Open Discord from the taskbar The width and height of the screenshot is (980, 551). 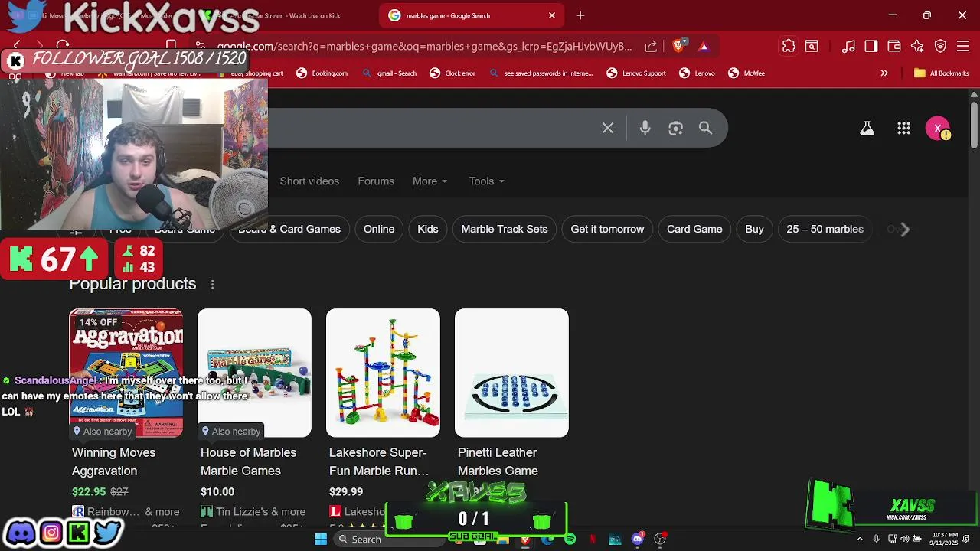click(637, 540)
